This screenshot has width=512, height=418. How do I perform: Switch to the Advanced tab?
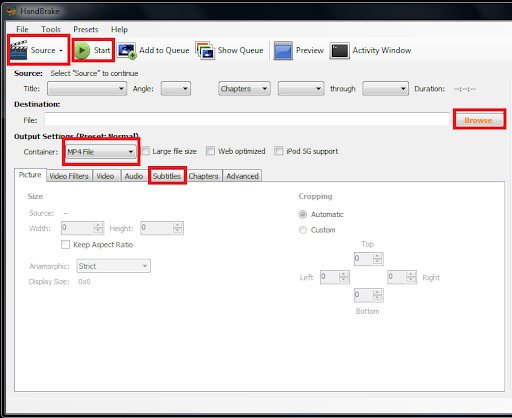[x=242, y=176]
